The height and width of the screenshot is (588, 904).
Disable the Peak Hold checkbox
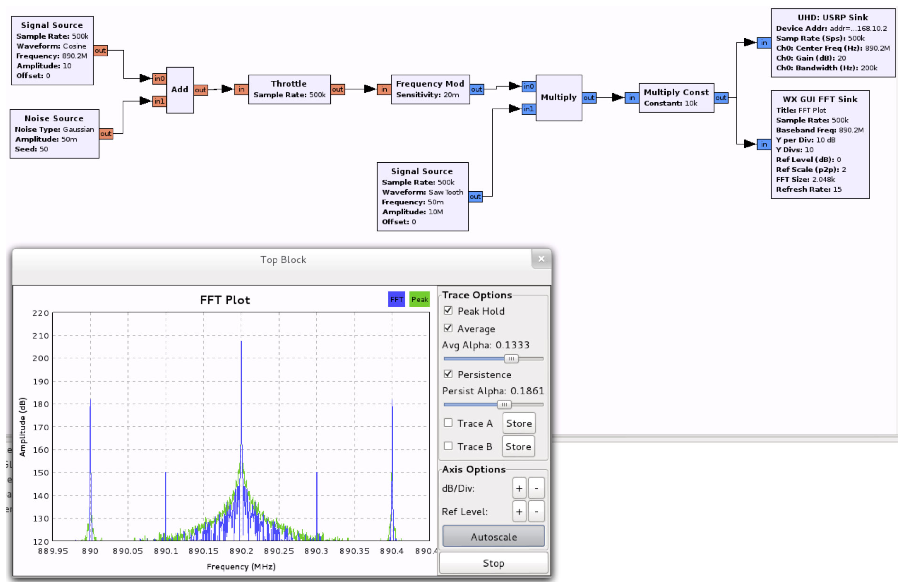[x=448, y=311]
